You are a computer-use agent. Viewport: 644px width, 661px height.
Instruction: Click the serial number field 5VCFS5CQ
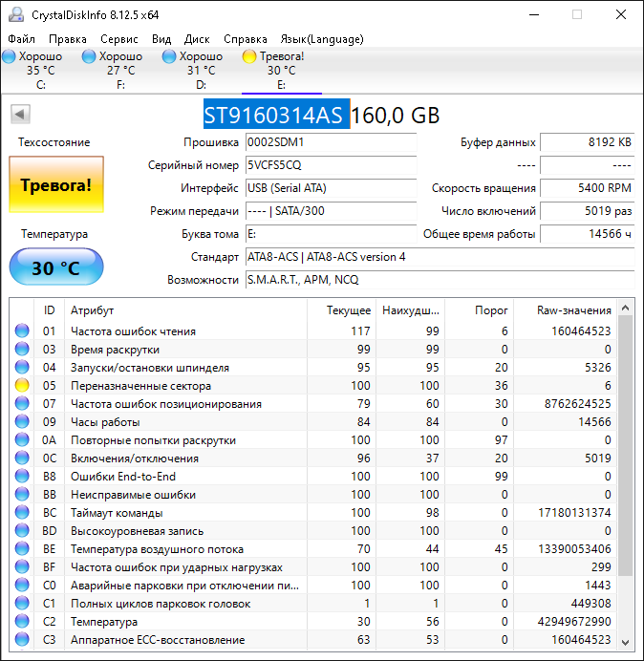pos(331,164)
